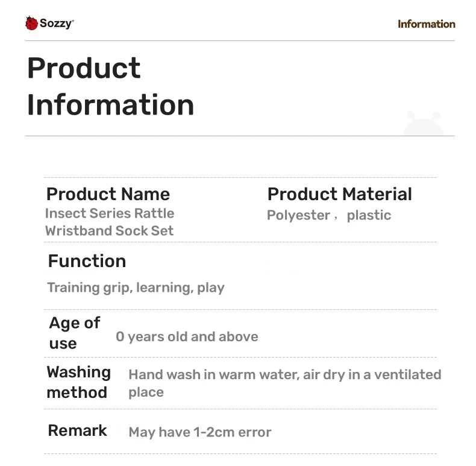Screen dimensions: 476x466
Task: Click 0 years old and above text
Action: point(187,337)
